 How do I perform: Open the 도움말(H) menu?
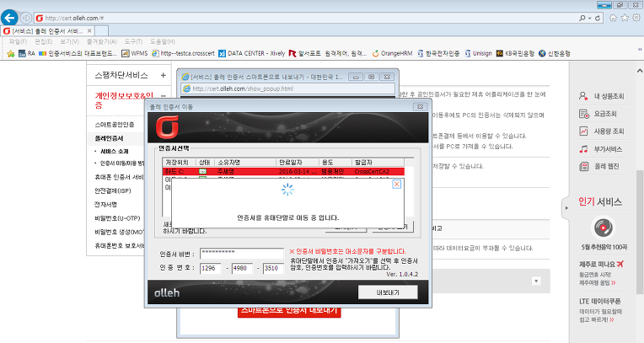(x=162, y=42)
